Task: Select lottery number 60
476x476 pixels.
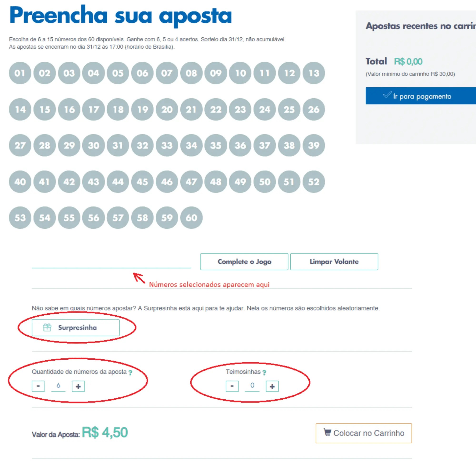Action: (191, 218)
